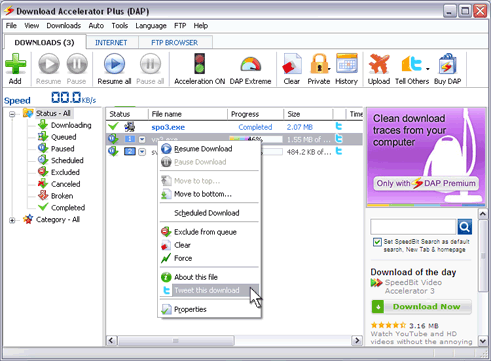This screenshot has height=361, width=491.
Task: Select the DOWNLOADS (3) tab
Action: click(x=44, y=42)
